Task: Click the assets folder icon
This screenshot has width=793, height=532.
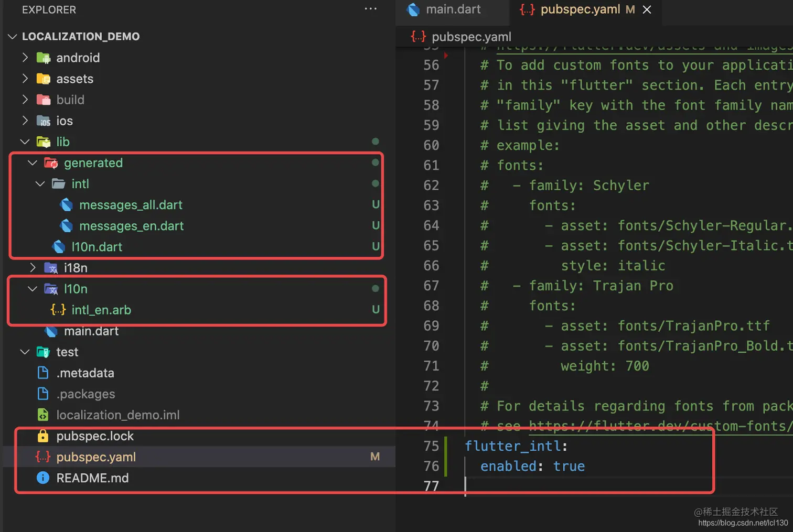Action: (44, 79)
